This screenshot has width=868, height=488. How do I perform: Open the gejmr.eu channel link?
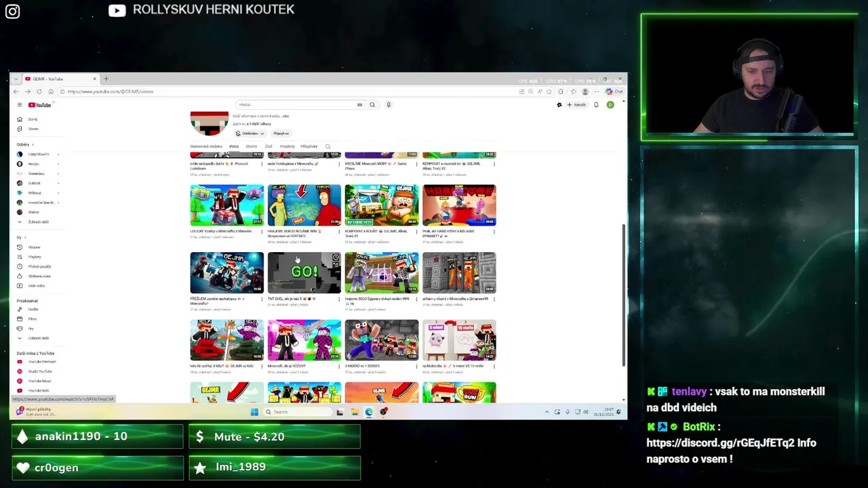[239, 124]
